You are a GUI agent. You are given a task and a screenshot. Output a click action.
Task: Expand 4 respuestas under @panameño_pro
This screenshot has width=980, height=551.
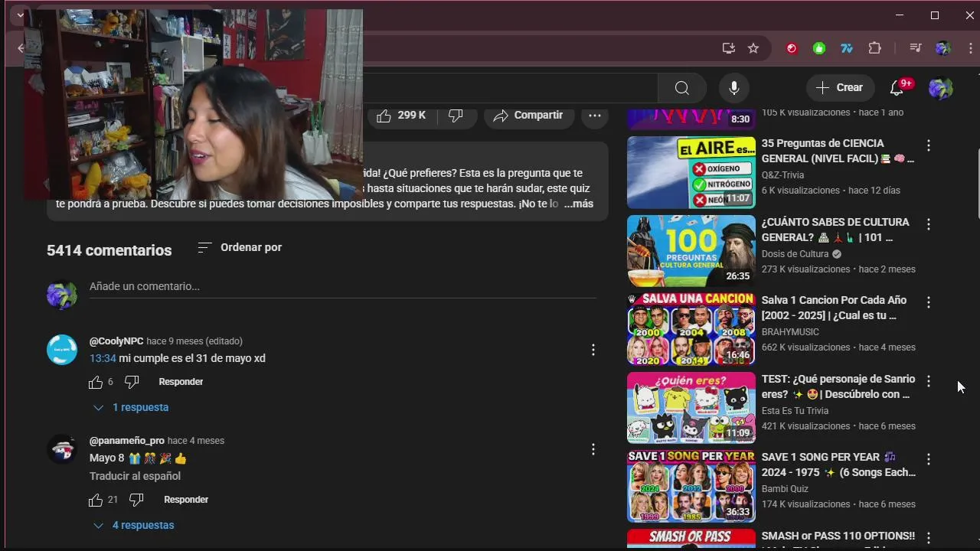click(x=133, y=526)
